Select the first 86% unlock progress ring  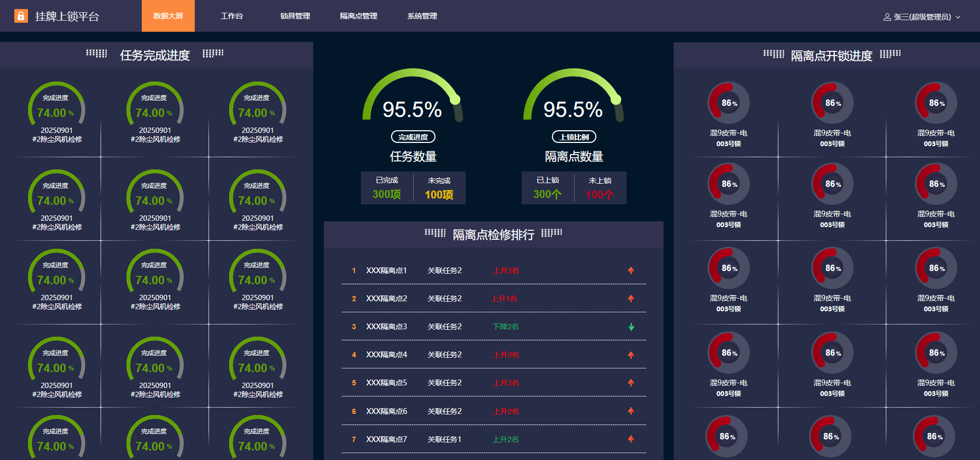pos(729,103)
